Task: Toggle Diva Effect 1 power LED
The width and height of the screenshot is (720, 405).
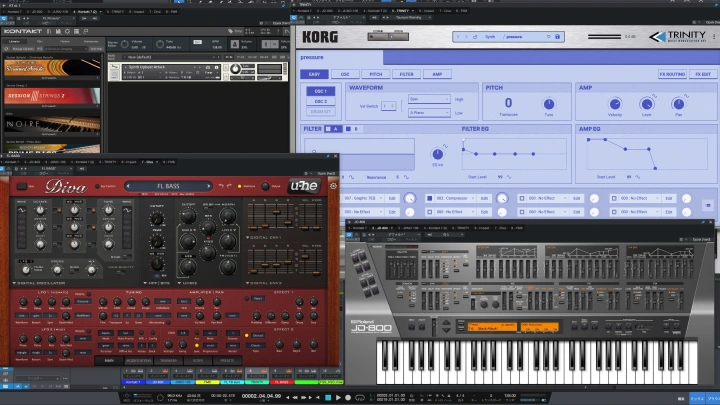Action: [x=247, y=298]
